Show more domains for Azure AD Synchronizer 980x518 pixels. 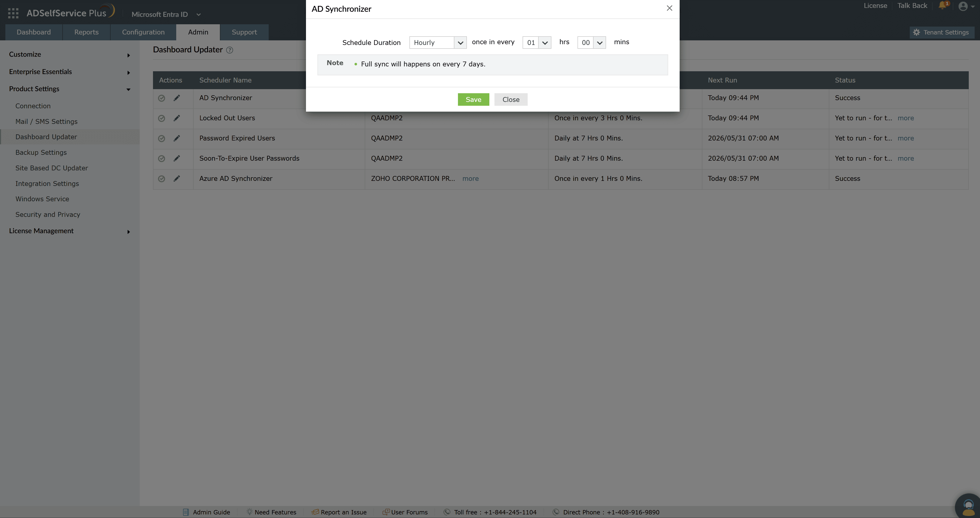(470, 179)
